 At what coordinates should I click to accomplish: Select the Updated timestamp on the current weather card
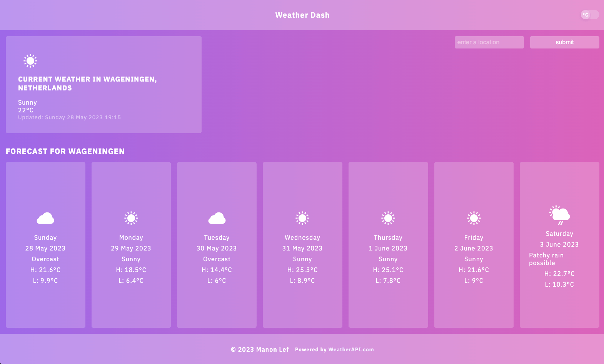pyautogui.click(x=69, y=117)
